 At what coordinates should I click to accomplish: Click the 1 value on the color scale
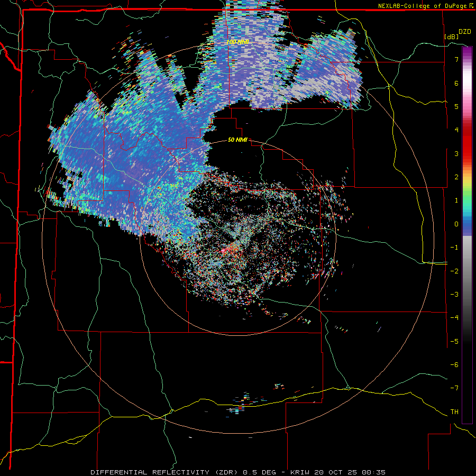point(456,200)
